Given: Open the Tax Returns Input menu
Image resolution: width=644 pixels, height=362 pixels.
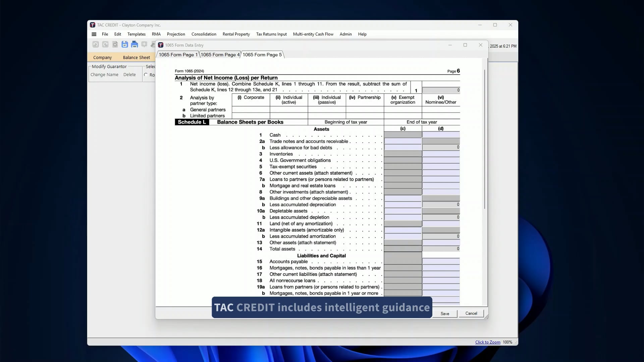Looking at the screenshot, I should coord(271,34).
